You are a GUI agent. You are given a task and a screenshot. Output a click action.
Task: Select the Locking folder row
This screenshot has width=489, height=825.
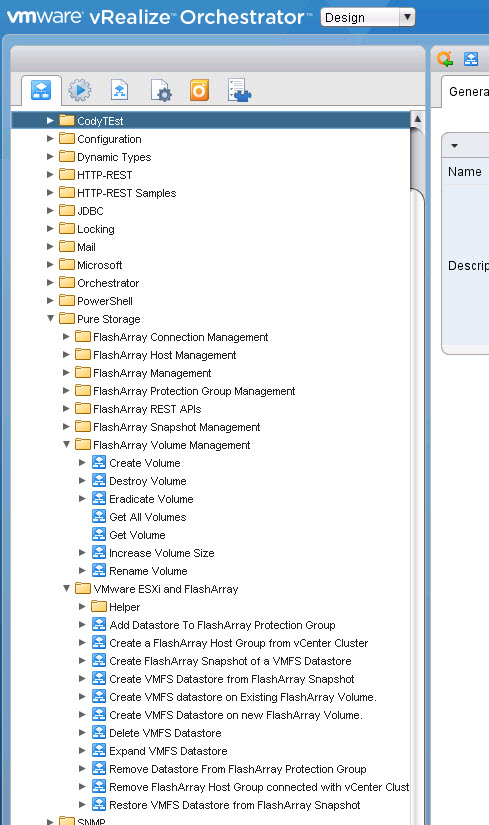point(87,229)
